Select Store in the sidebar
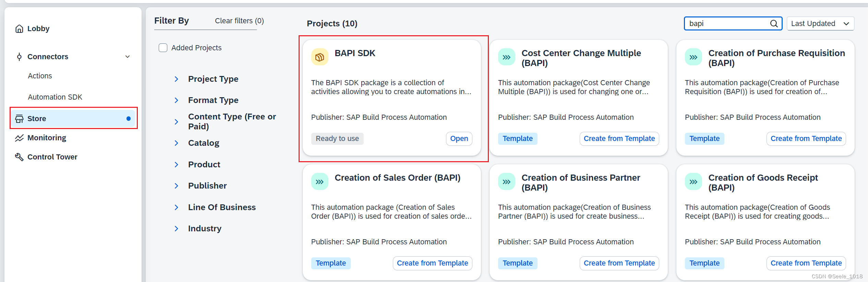 (74, 119)
